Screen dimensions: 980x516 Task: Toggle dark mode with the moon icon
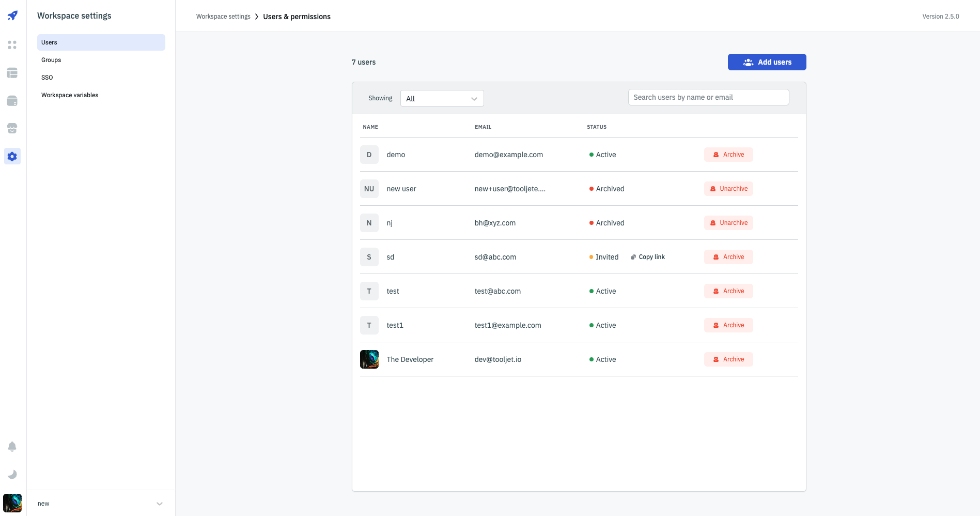click(12, 474)
